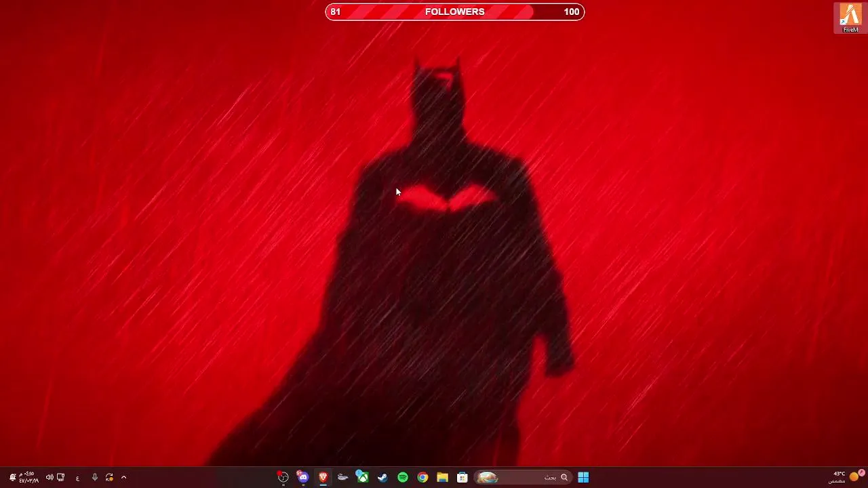The width and height of the screenshot is (868, 488).
Task: Open the FiveM desktop shortcut
Action: click(850, 18)
